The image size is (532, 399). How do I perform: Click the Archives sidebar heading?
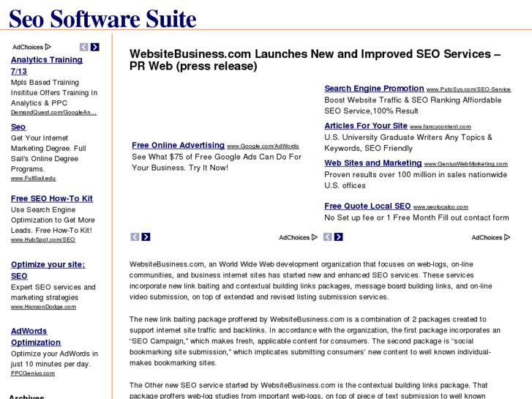(x=26, y=397)
